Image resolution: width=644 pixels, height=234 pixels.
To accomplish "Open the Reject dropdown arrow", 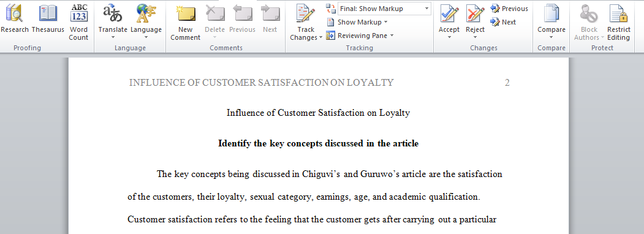I will [x=475, y=37].
